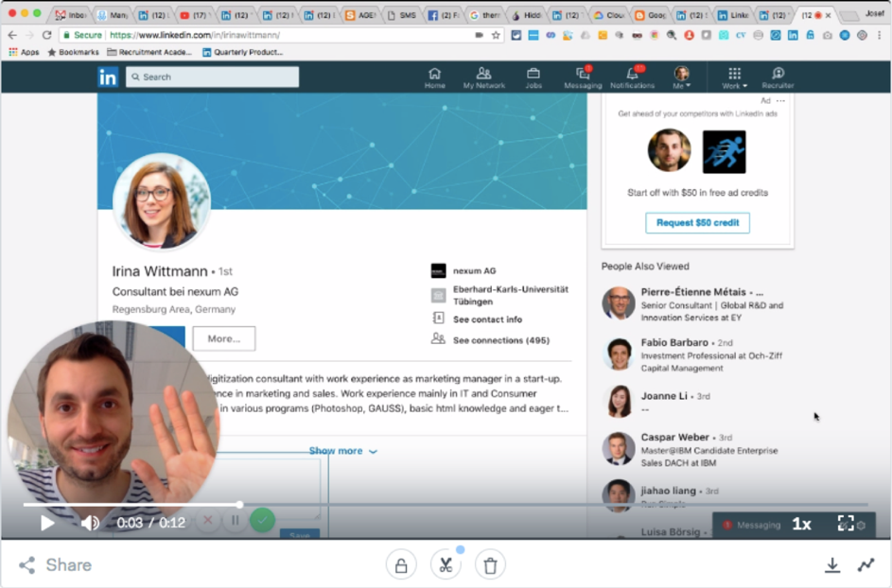This screenshot has width=892, height=588.
Task: Download the video recording
Action: tap(832, 565)
